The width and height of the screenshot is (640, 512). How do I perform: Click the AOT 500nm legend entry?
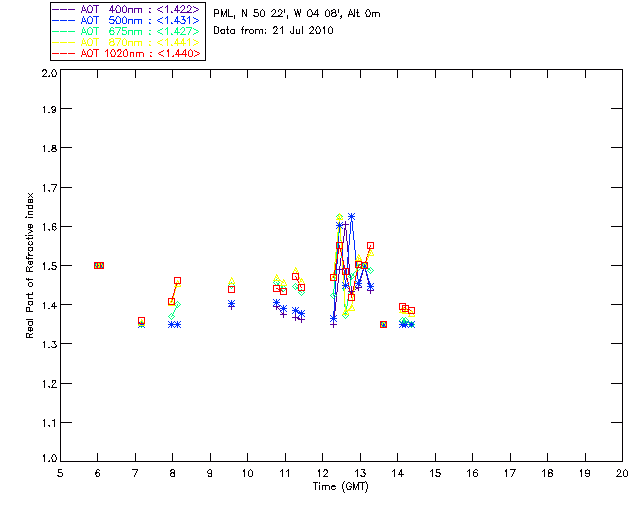(126, 20)
